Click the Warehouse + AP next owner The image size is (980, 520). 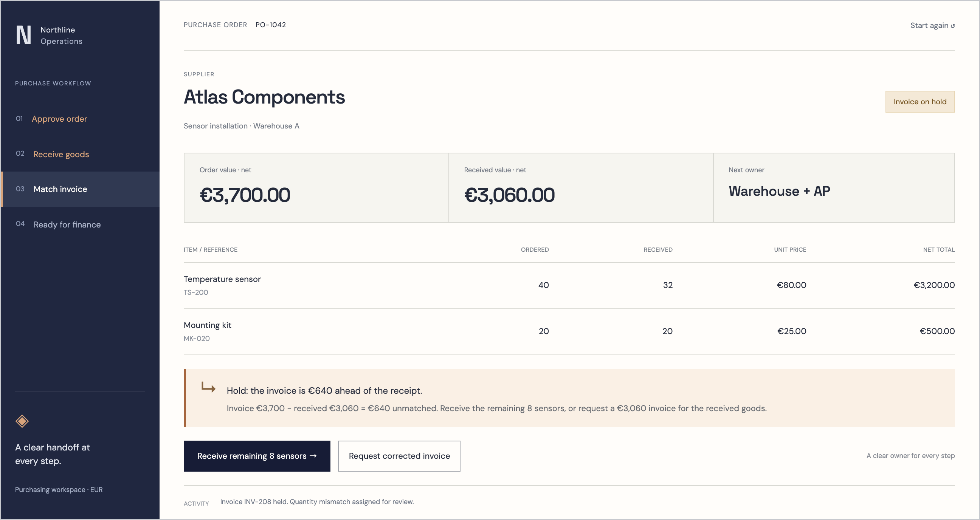(x=779, y=191)
